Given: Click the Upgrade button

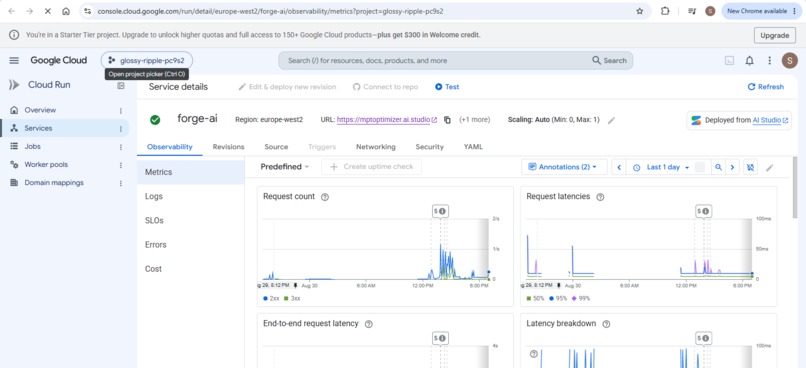Looking at the screenshot, I should (774, 35).
